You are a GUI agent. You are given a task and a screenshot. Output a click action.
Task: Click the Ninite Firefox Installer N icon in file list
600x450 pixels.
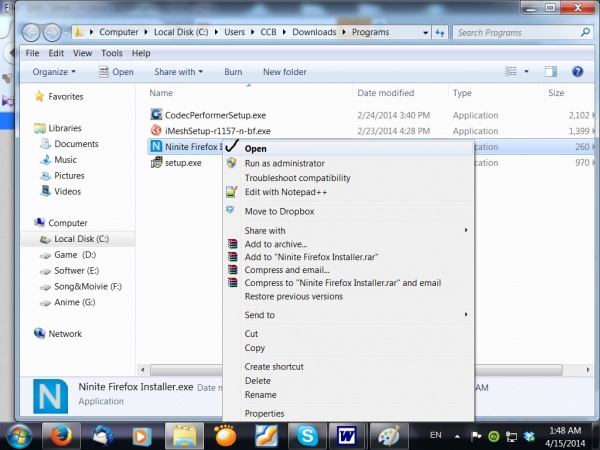tap(156, 147)
